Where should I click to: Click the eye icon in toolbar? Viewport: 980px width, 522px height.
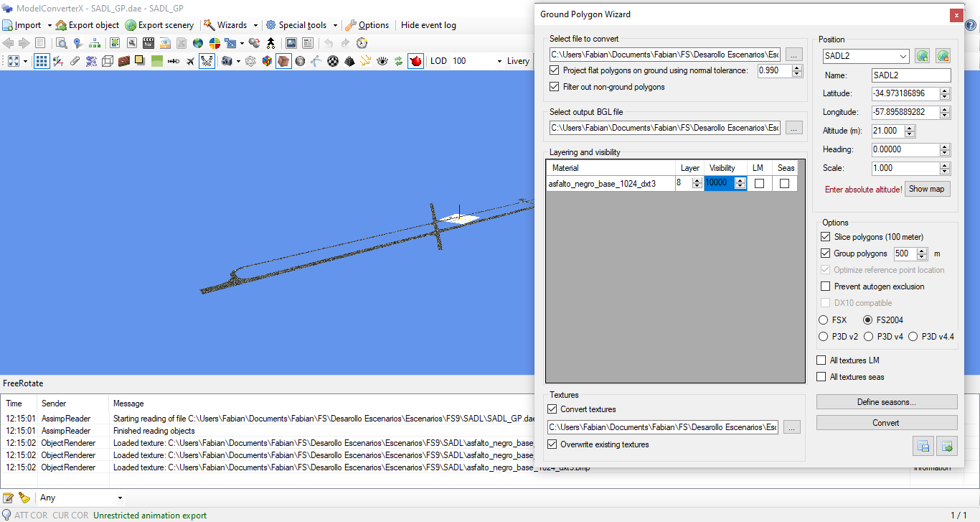pos(382,61)
